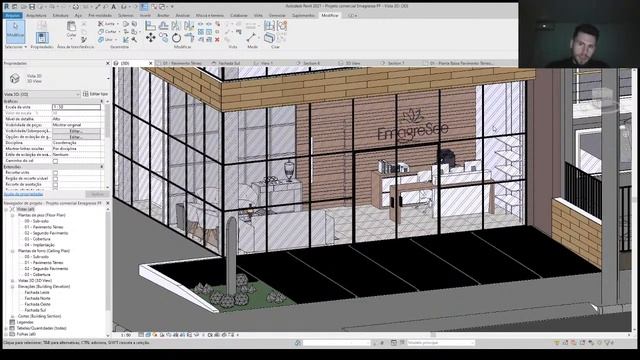Close the {3D} view tab
This screenshot has height=360, width=640.
click(151, 63)
